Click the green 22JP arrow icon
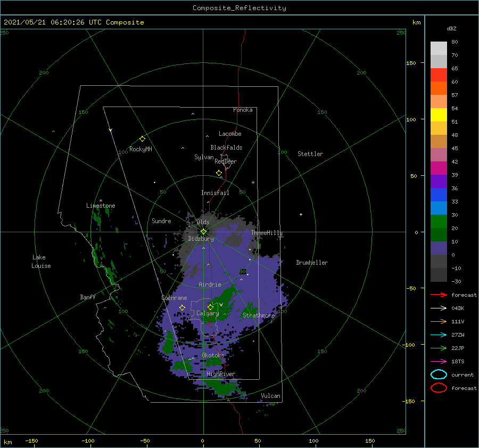The width and height of the screenshot is (479, 448). pyautogui.click(x=439, y=348)
